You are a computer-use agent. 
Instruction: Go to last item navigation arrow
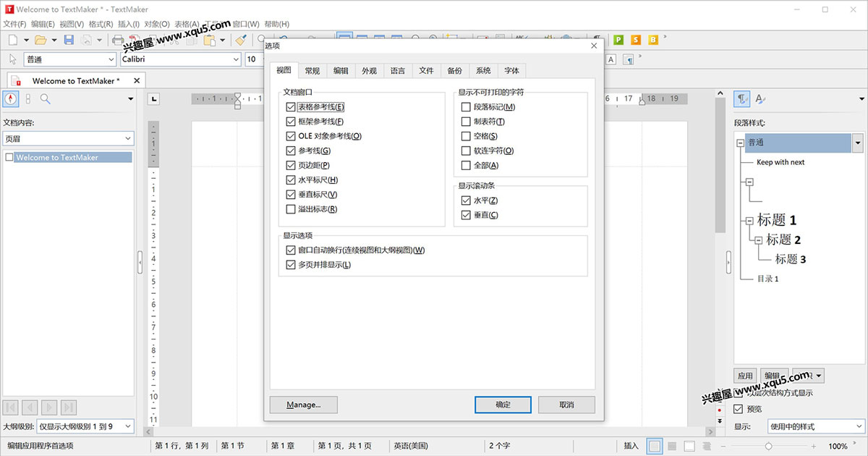(x=69, y=408)
